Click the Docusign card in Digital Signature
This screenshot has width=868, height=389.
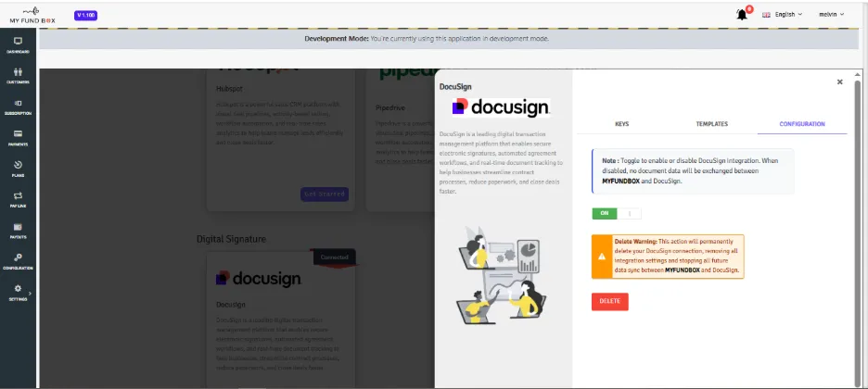pyautogui.click(x=281, y=320)
